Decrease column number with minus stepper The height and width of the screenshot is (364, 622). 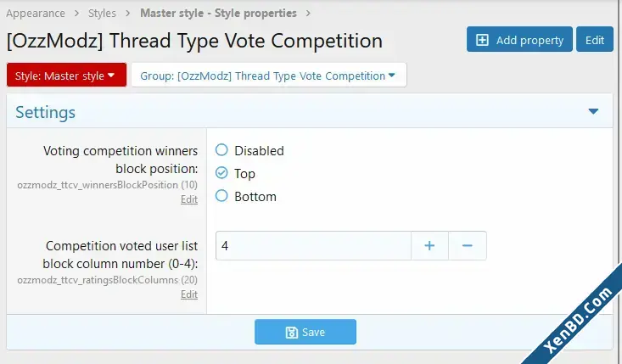468,246
